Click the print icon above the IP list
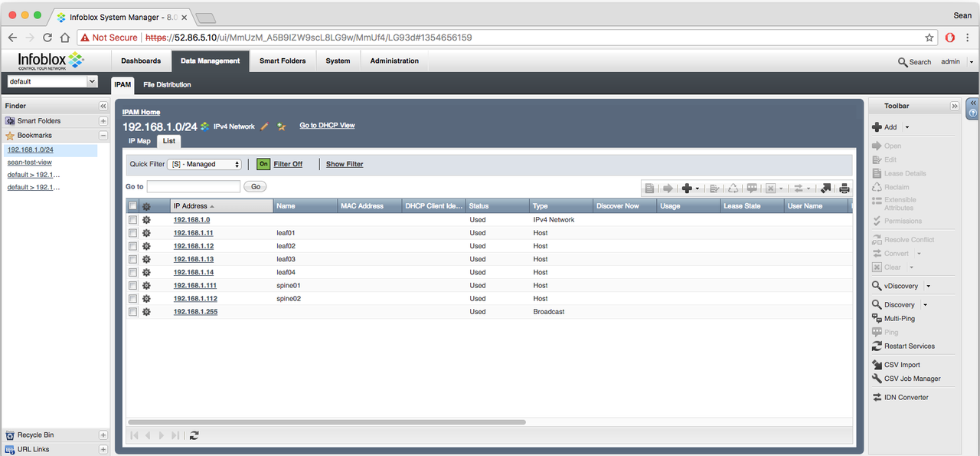The height and width of the screenshot is (456, 980). pos(844,188)
